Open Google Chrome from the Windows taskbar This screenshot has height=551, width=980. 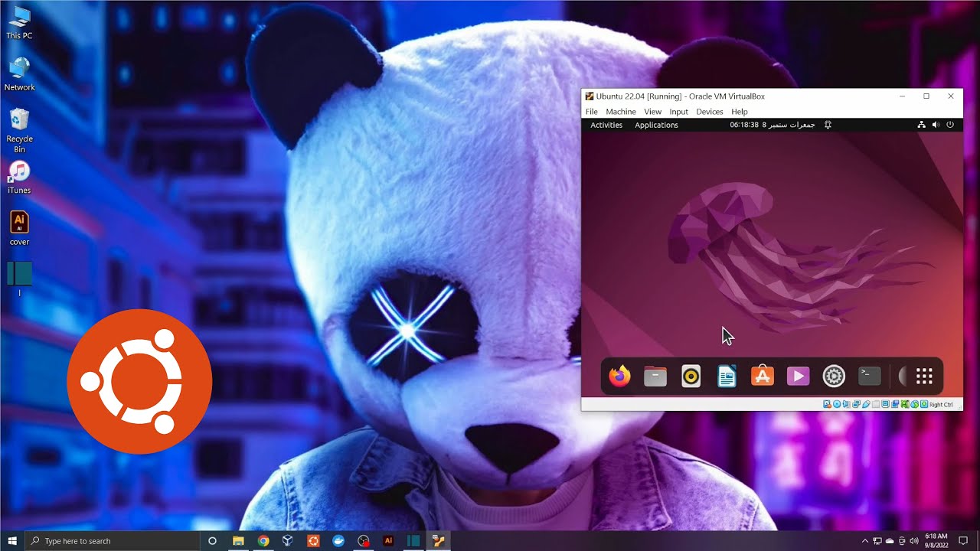pos(263,541)
